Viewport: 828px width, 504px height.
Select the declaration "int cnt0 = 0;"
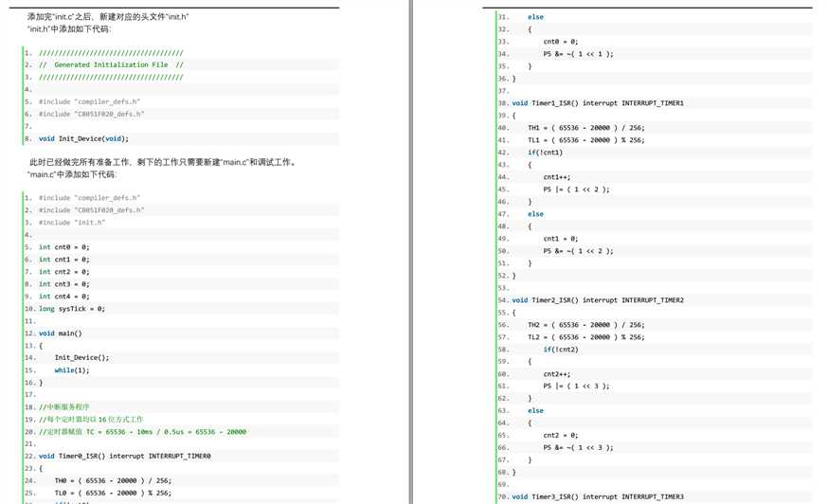pyautogui.click(x=63, y=247)
